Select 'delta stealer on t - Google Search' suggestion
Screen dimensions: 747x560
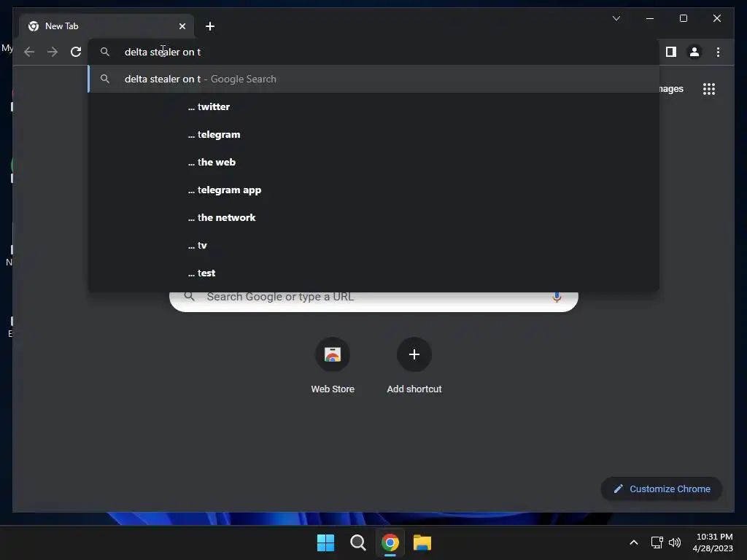374,79
